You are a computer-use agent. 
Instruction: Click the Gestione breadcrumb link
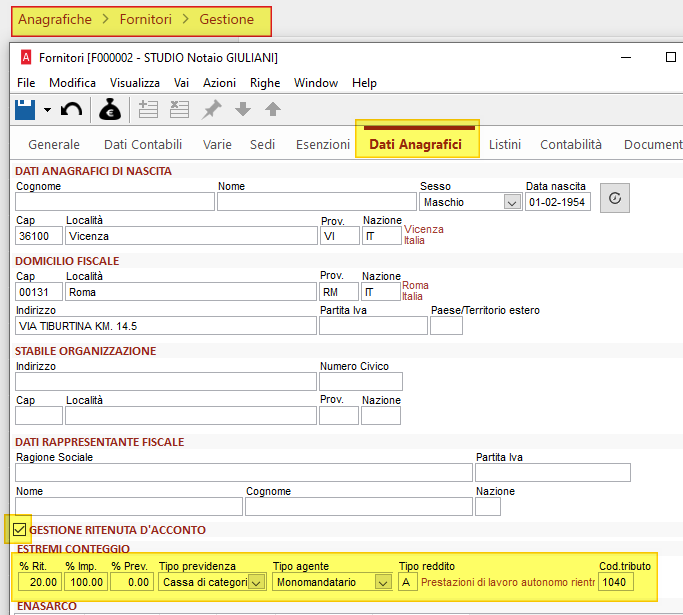click(x=227, y=19)
